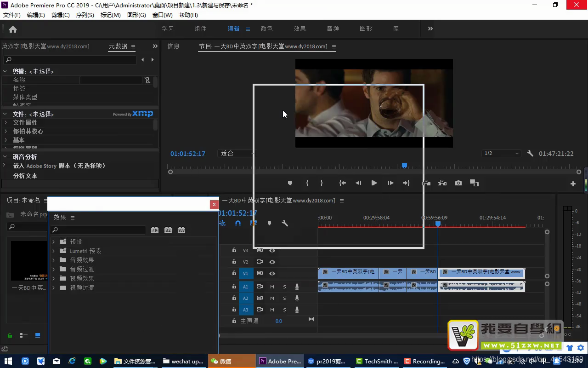Hide V1 track output eye

pos(272,273)
